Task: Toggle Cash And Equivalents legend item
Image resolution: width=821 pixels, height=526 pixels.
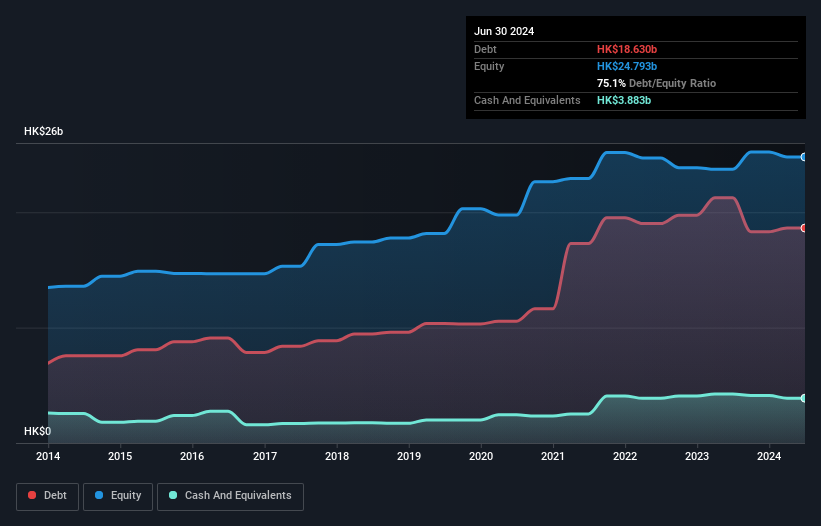Action: coord(230,495)
